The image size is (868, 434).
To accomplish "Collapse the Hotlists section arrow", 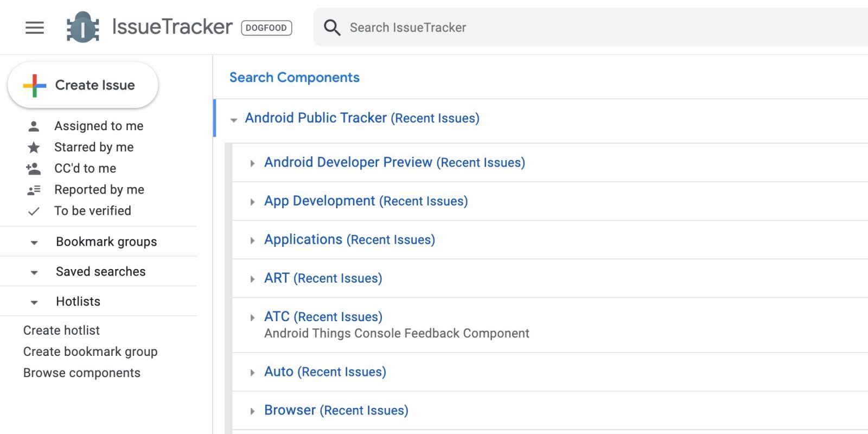I will pyautogui.click(x=34, y=302).
